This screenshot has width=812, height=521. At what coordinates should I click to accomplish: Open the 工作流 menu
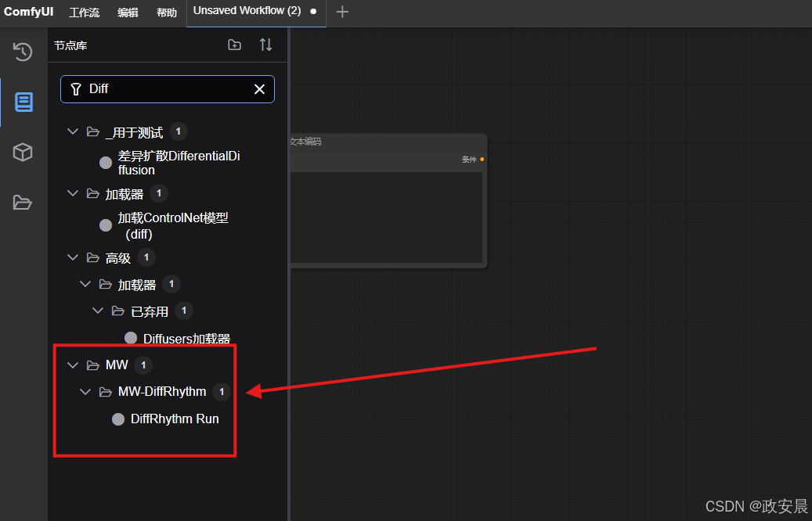pos(84,13)
